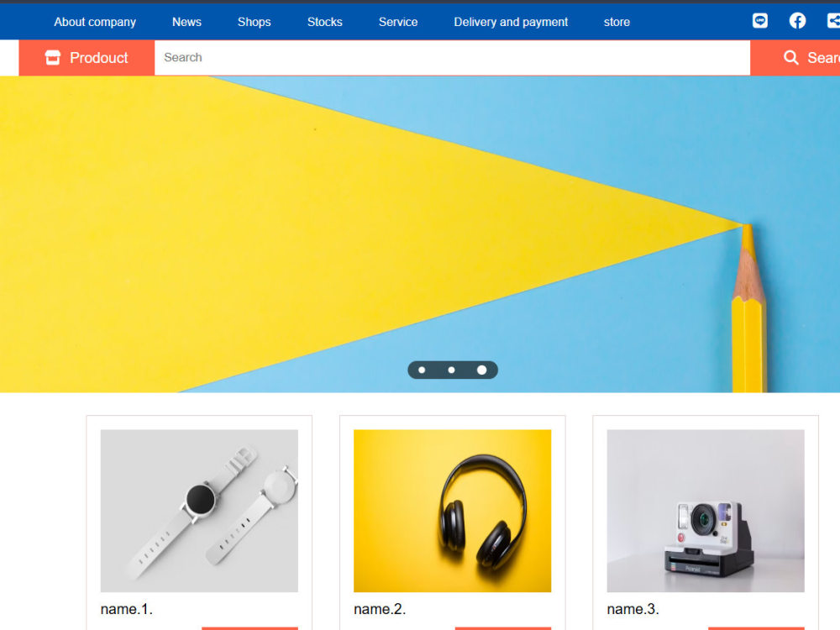This screenshot has width=840, height=630.
Task: Open the Shops menu item
Action: [254, 22]
